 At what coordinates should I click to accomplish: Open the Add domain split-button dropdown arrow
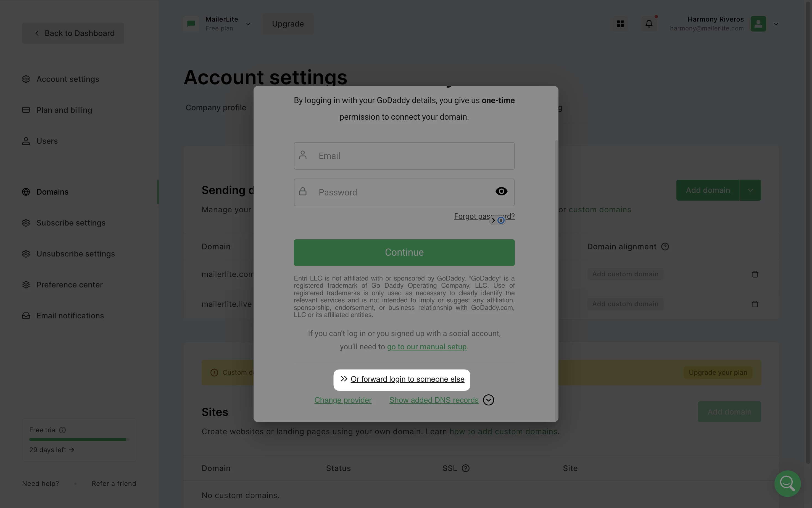point(750,190)
